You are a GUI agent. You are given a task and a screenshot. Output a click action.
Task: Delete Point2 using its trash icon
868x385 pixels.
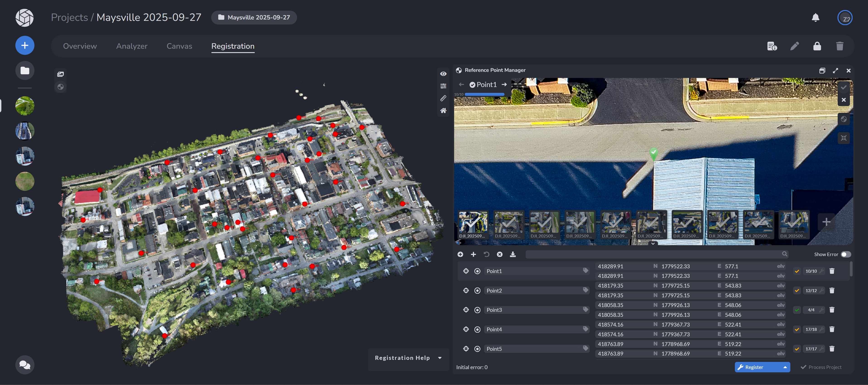point(832,290)
